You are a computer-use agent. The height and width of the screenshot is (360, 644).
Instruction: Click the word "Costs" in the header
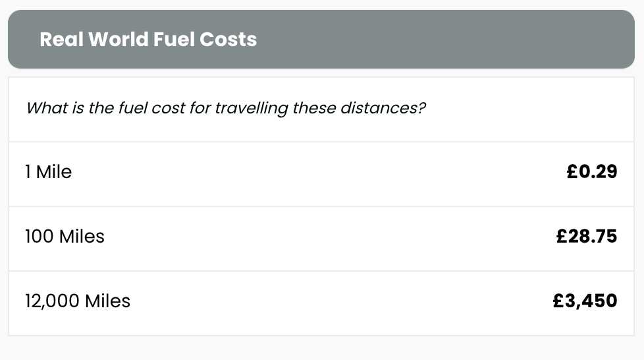click(228, 40)
